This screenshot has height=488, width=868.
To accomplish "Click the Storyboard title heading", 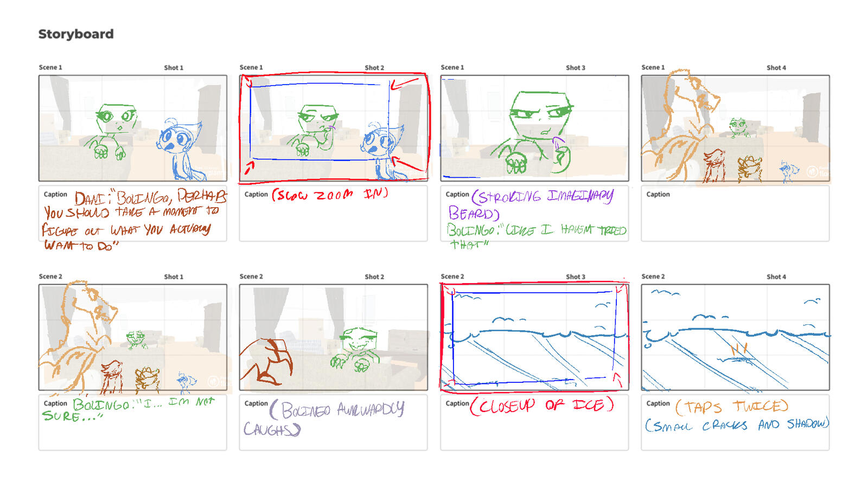I will 76,34.
